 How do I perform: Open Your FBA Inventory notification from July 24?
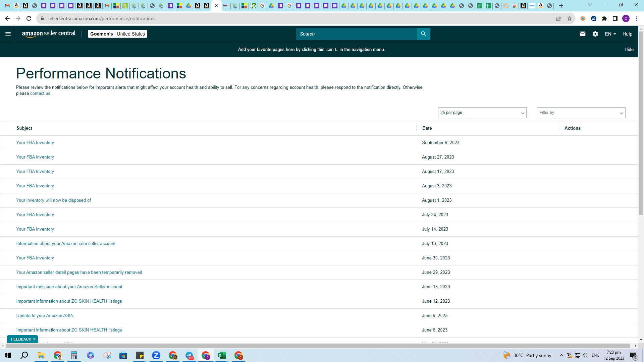click(35, 215)
